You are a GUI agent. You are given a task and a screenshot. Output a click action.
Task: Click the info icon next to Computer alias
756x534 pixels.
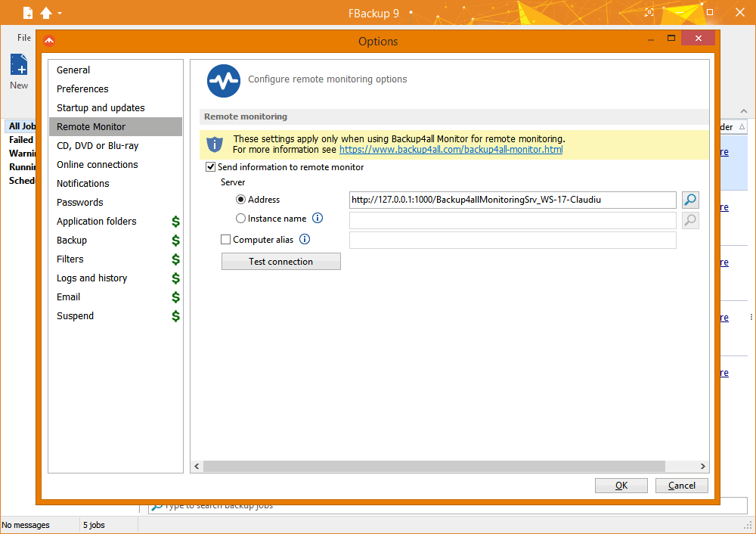[305, 239]
